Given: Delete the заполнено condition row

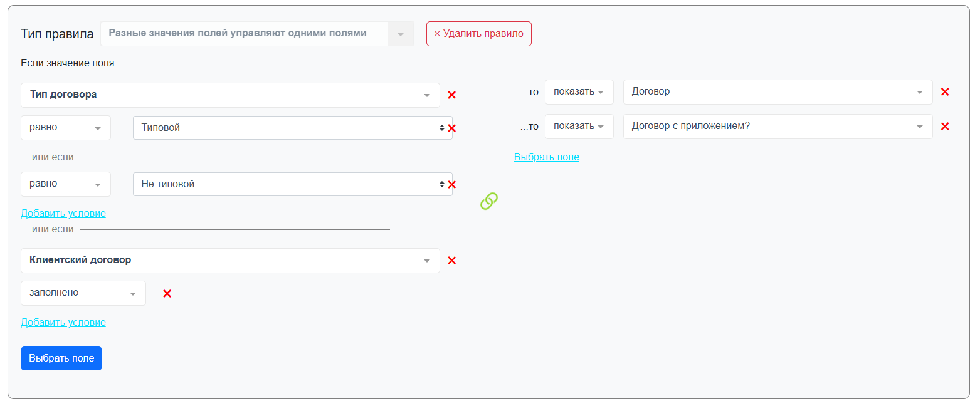Looking at the screenshot, I should click(x=167, y=293).
